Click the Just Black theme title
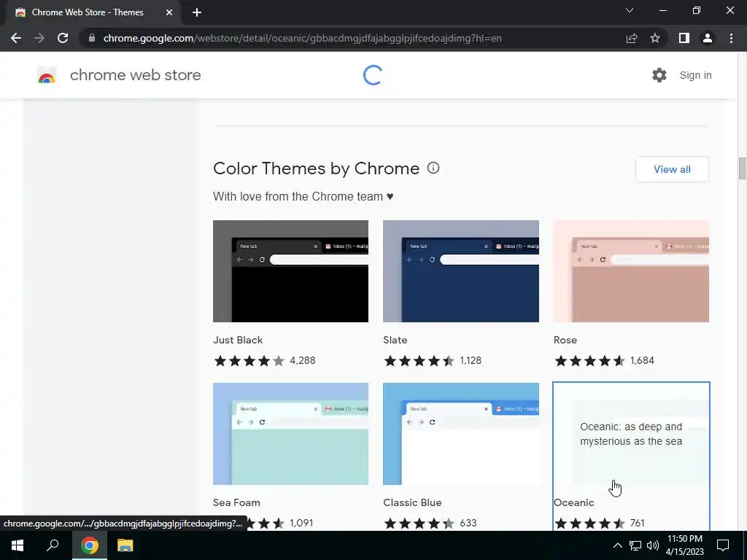747x560 pixels. 238,340
